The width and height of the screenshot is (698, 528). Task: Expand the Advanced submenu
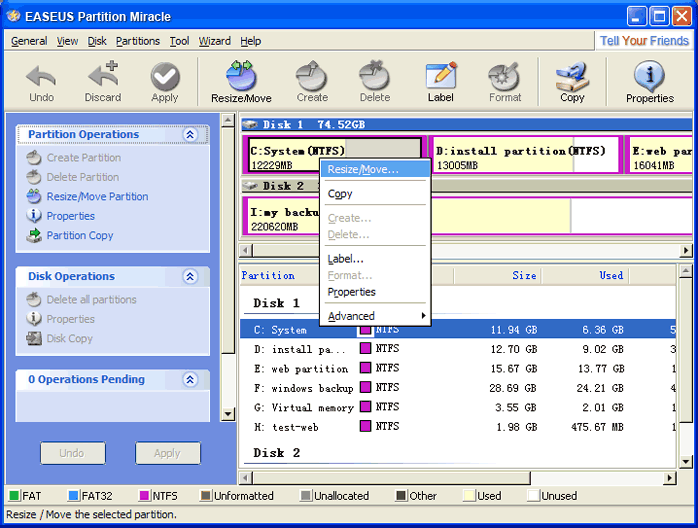pyautogui.click(x=375, y=316)
